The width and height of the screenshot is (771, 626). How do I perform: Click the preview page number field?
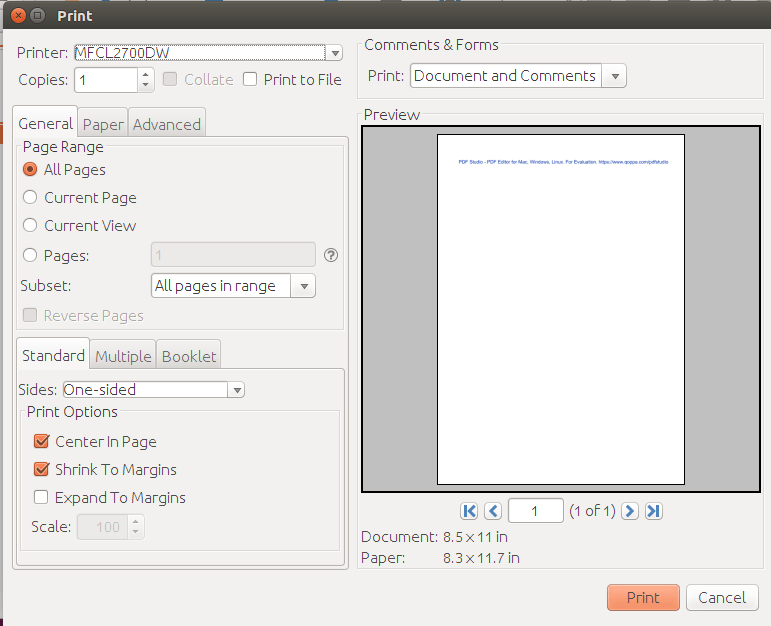(x=535, y=511)
